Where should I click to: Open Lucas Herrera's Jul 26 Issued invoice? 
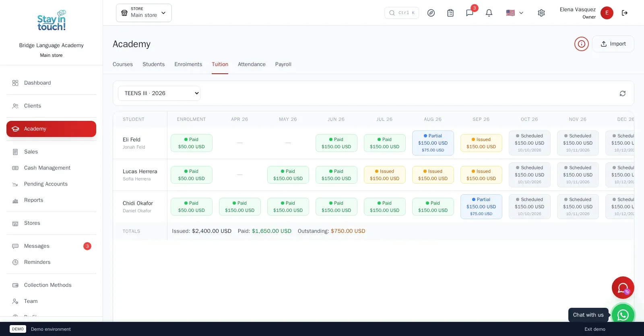tap(385, 175)
